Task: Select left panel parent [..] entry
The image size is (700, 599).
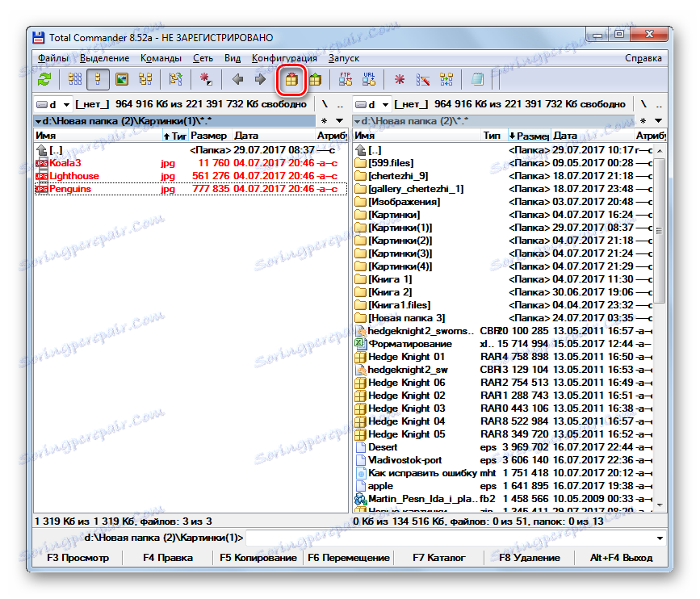Action: [191, 150]
